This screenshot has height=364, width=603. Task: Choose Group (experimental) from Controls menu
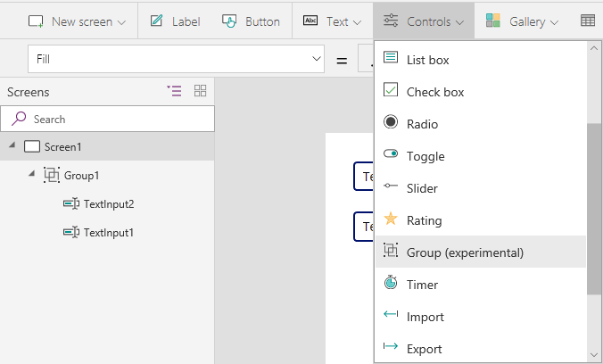[x=465, y=252]
